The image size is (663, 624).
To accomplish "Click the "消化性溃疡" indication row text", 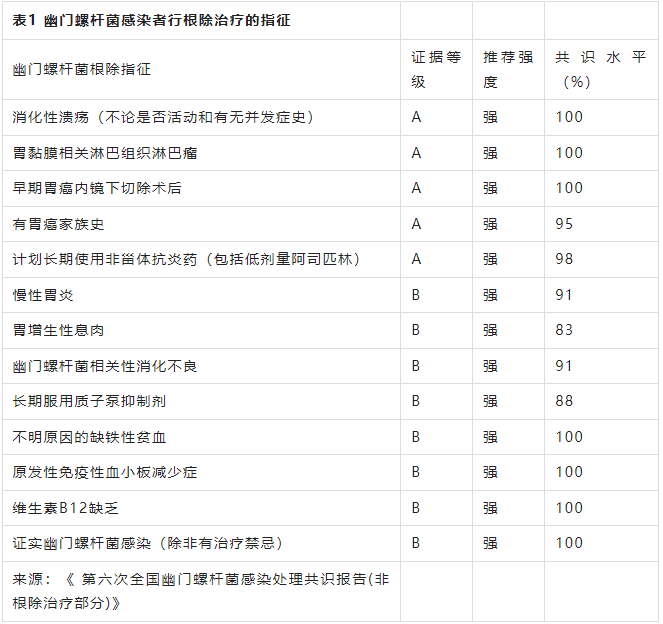I will [x=163, y=117].
